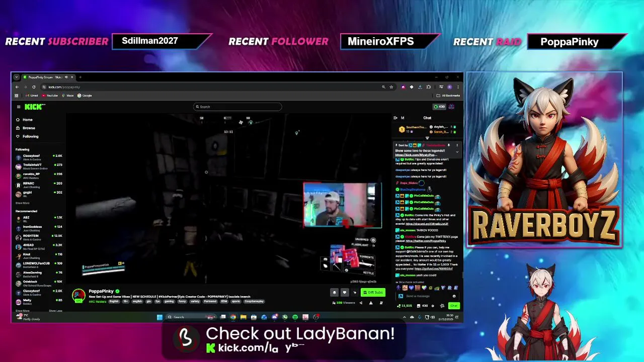Open TrolizinhaVT channel

(39, 166)
